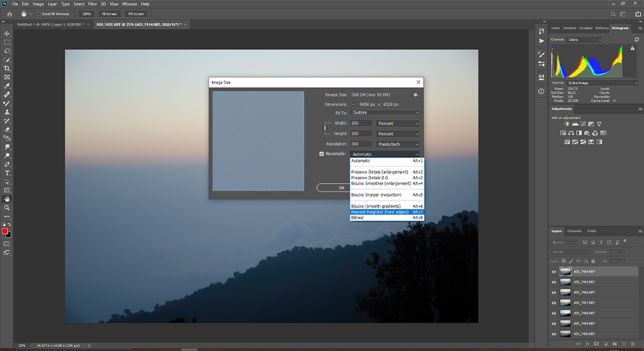Select the Lasso tool
Screen dimensions: 644x351
[x=7, y=51]
